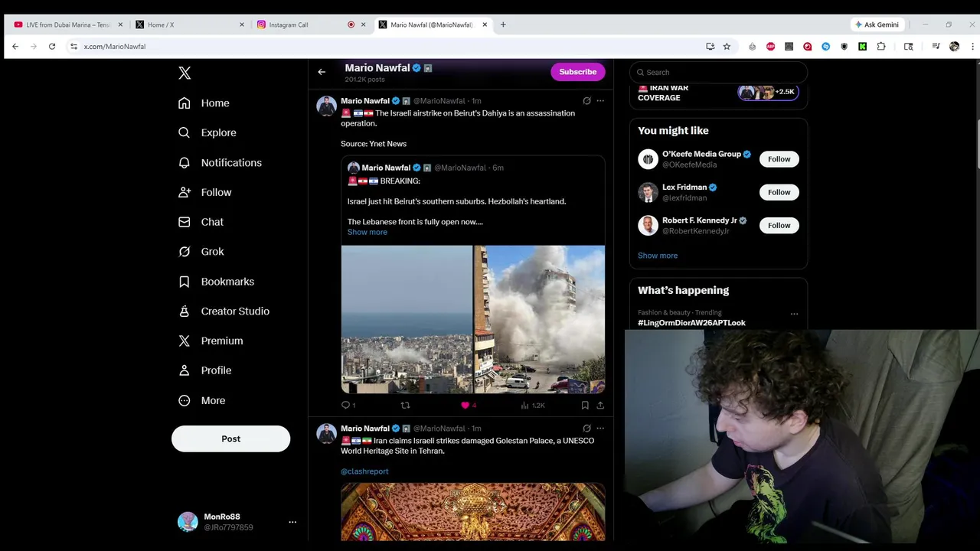The height and width of the screenshot is (551, 980).
Task: Open install app icon in address bar
Action: tap(710, 47)
